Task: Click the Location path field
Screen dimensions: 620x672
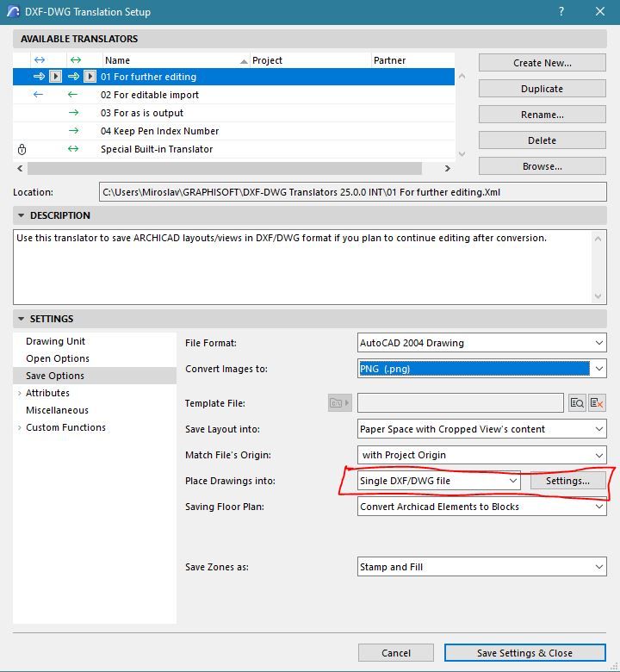Action: [x=353, y=192]
